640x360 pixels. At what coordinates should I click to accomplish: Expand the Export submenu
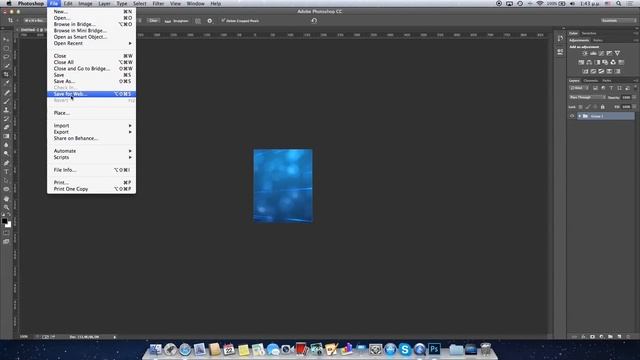click(91, 132)
